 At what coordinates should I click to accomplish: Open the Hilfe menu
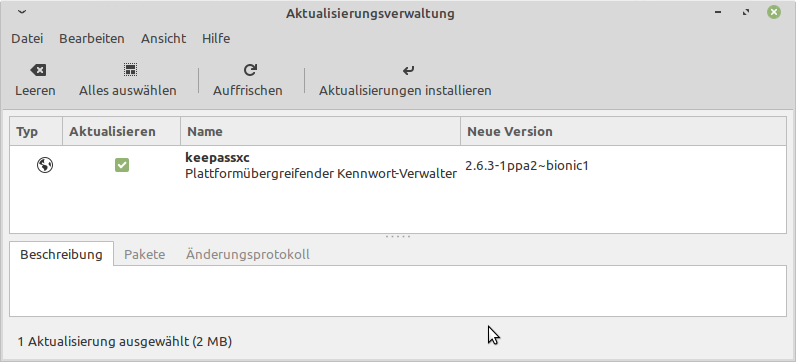(216, 39)
